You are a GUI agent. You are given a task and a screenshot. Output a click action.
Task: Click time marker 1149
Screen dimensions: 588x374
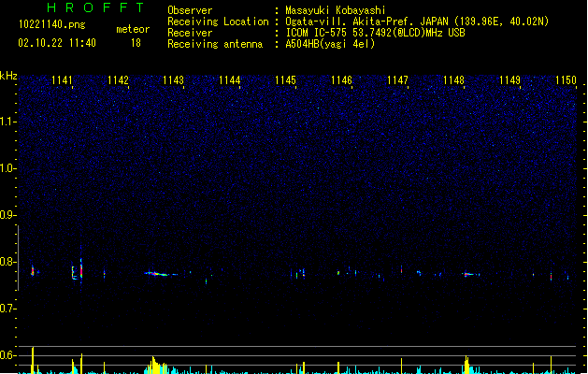(x=509, y=80)
